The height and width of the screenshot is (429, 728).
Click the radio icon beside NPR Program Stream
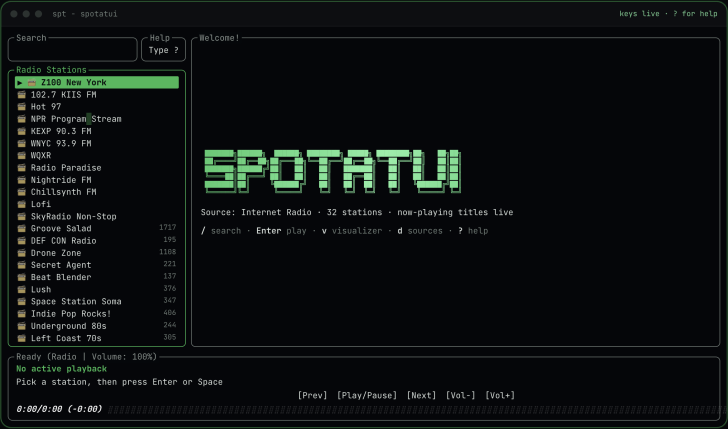[21, 119]
